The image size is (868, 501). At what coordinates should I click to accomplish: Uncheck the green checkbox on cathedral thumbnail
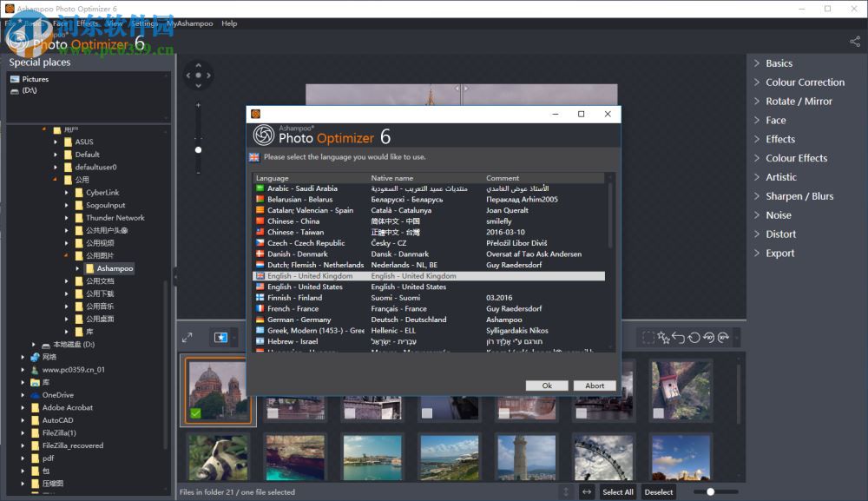point(195,413)
